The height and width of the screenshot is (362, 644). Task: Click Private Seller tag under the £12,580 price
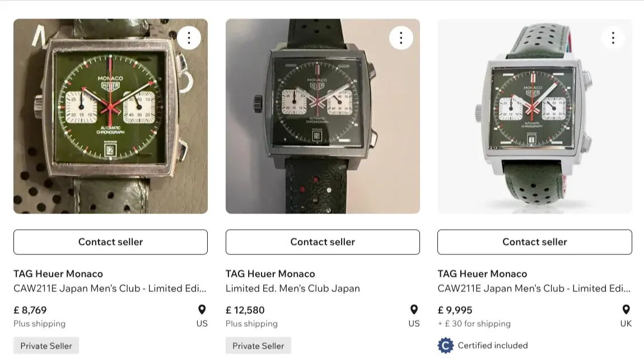[258, 346]
